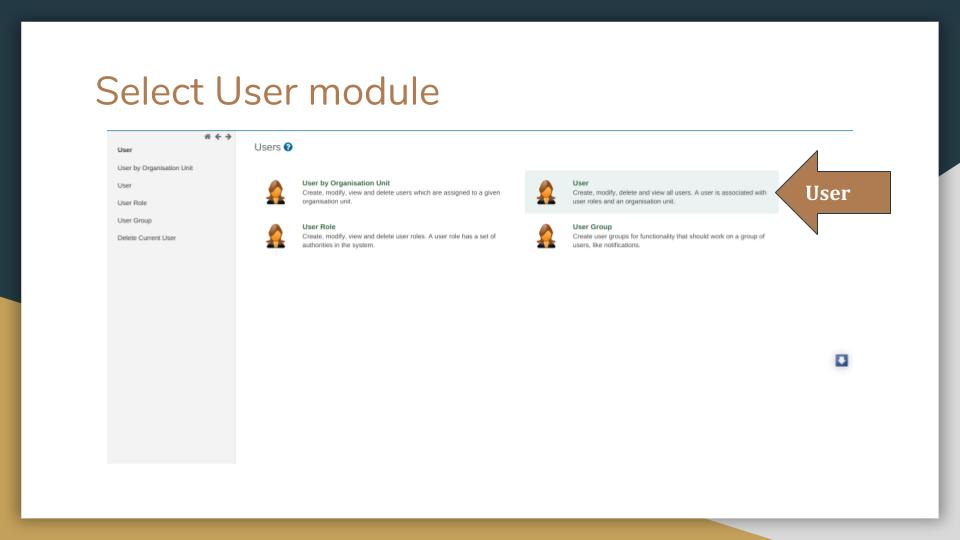Screen dimensions: 960x540
Task: Click description 'Create, modify, delete and view all users'
Action: 669,197
